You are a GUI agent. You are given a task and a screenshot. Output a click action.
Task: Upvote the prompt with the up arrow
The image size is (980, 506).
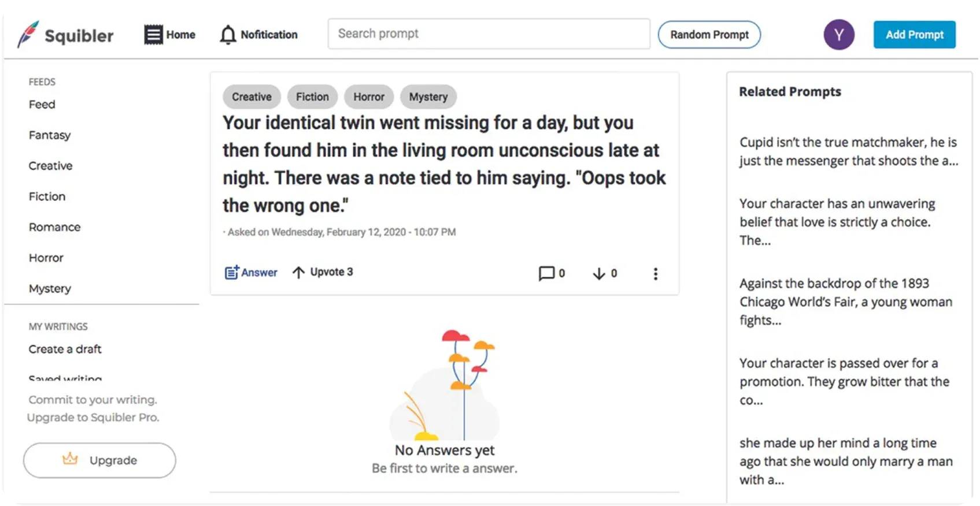[x=298, y=273]
